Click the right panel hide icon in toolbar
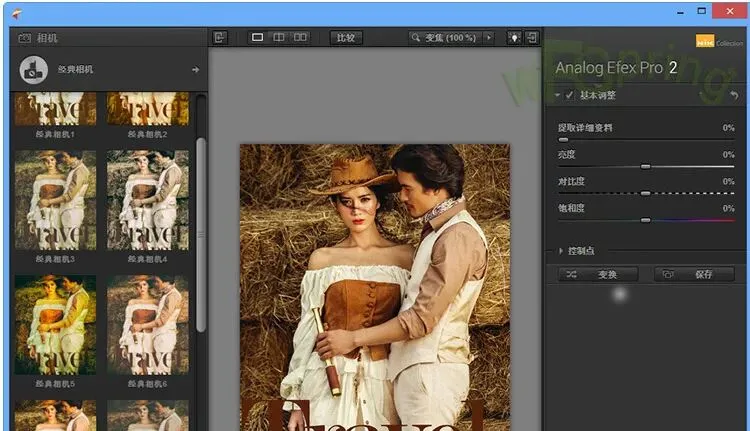This screenshot has height=431, width=750. (532, 37)
